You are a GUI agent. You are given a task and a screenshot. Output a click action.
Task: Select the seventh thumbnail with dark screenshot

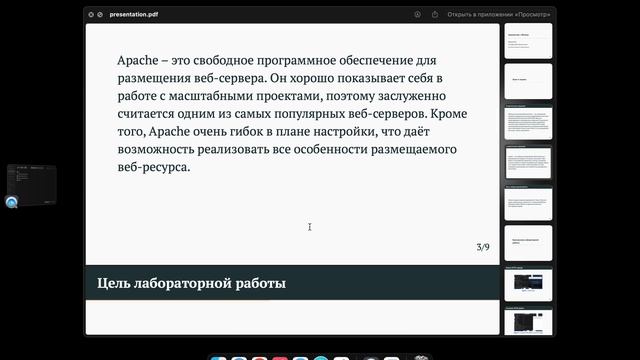click(x=528, y=285)
